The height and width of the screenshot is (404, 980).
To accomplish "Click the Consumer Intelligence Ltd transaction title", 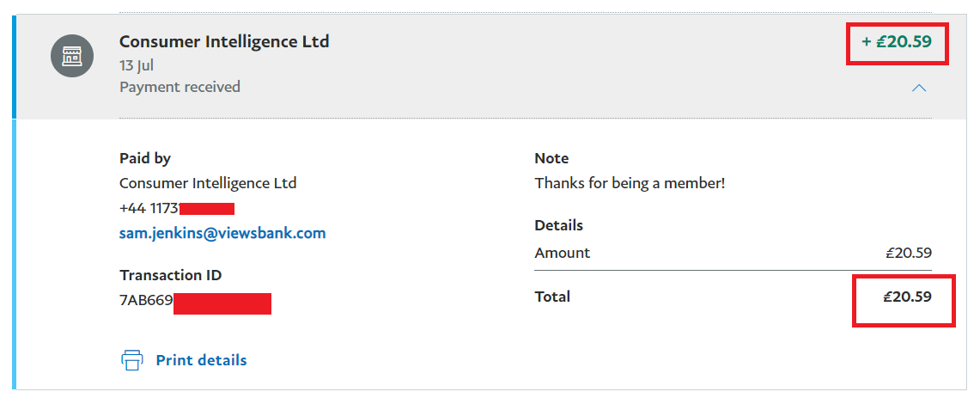I will coord(224,41).
